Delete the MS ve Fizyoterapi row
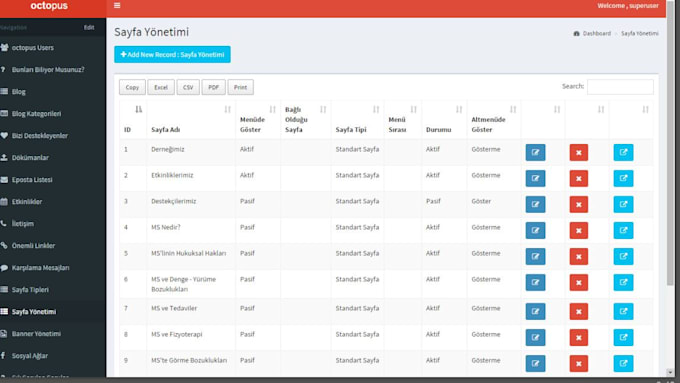Image resolution: width=680 pixels, height=383 pixels. pos(579,337)
